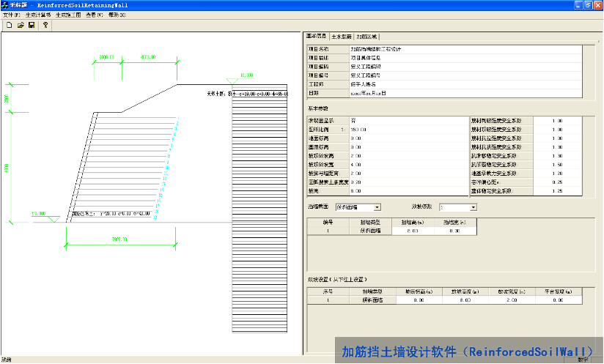The width and height of the screenshot is (604, 364).
Task: Select the 挡墙类型 cell in slope settings table
Action: (372, 300)
